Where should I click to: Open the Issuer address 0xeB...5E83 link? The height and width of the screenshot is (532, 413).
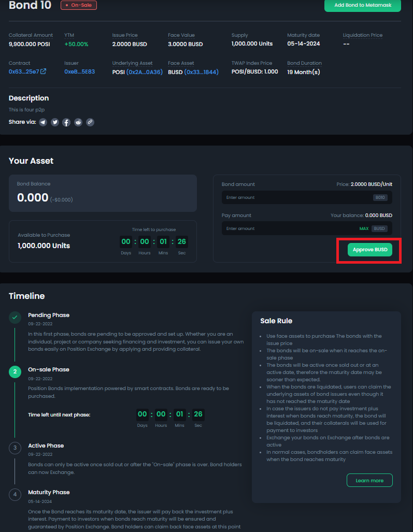(79, 71)
